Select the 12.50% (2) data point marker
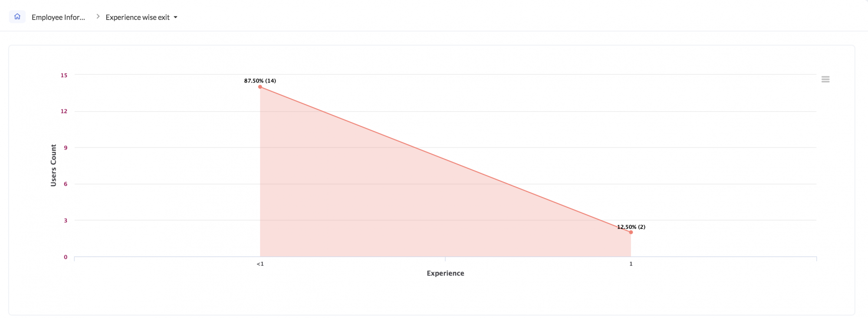The height and width of the screenshot is (318, 868). [x=631, y=232]
